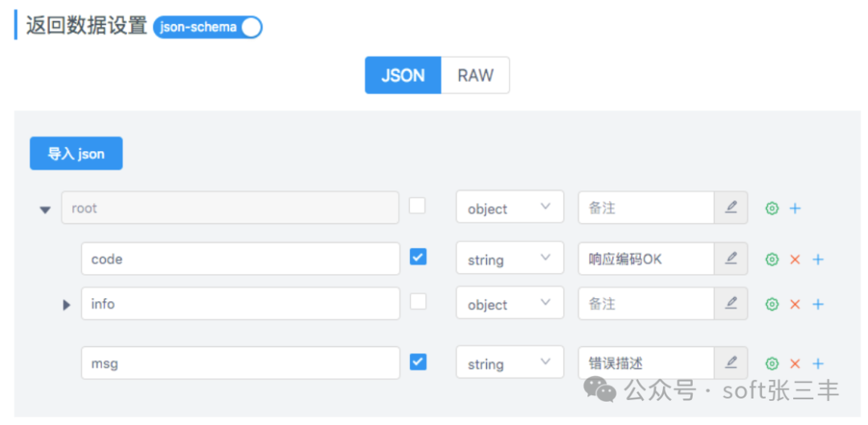The image size is (868, 425).
Task: Toggle the json-schema switch
Action: coord(207,27)
